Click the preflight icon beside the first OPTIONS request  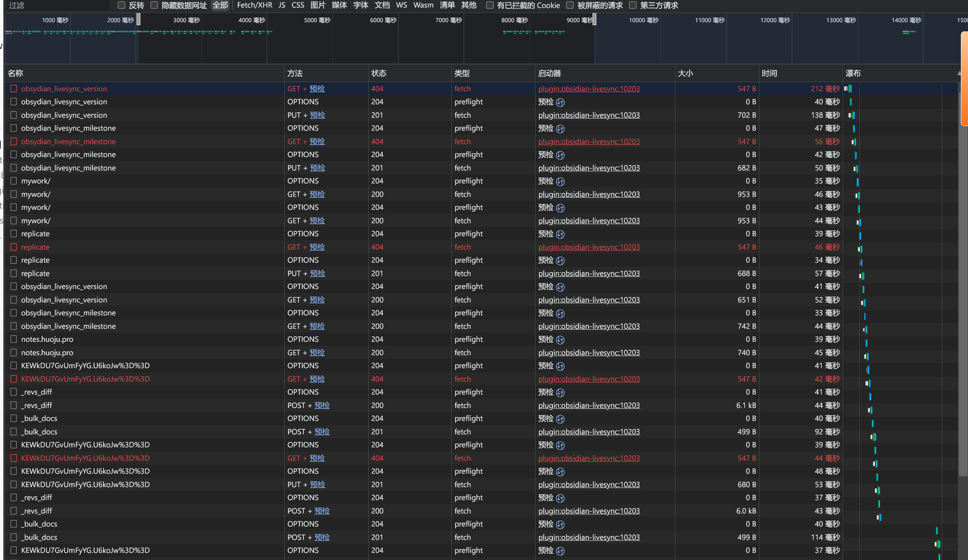point(560,102)
